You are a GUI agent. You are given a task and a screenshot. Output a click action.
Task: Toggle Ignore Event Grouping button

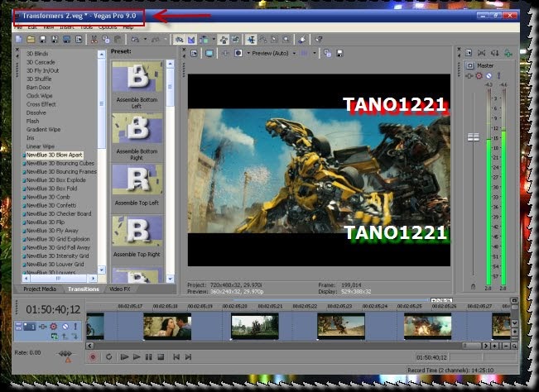coord(235,40)
